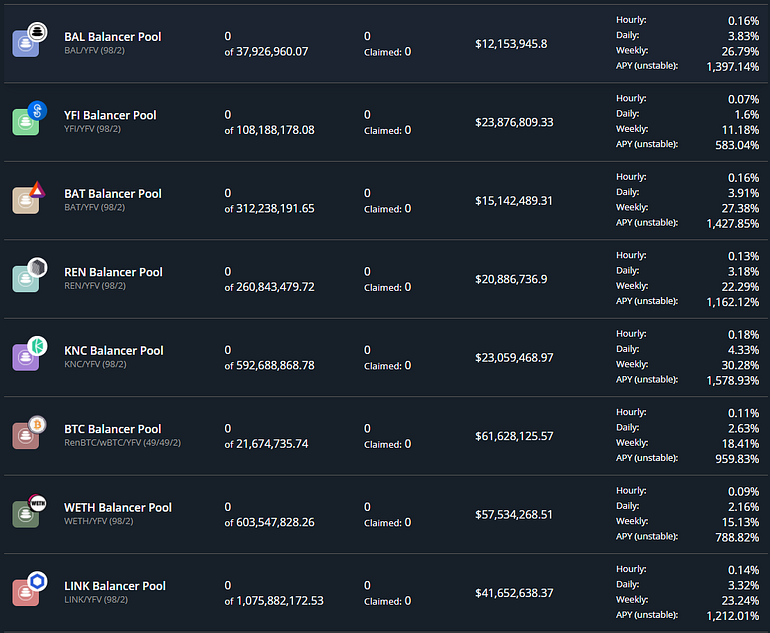Click the pool value $15,142,489.31
Viewport: 770px width, 633px height.
(514, 201)
